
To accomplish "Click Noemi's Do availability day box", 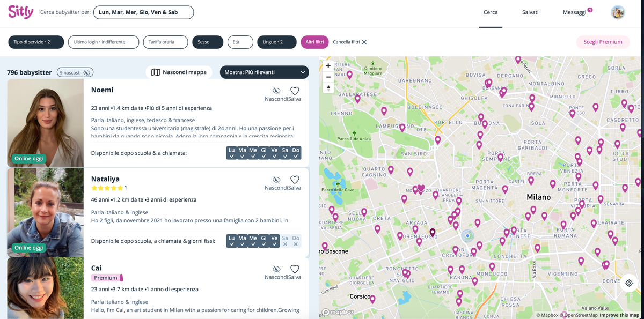I will pyautogui.click(x=296, y=153).
